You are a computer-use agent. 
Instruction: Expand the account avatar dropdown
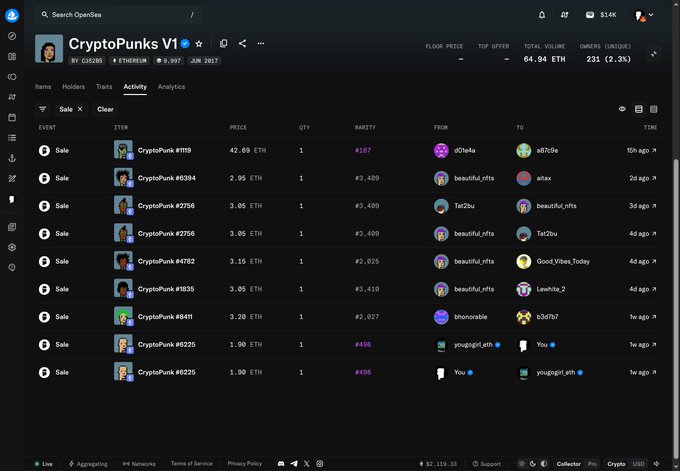644,16
